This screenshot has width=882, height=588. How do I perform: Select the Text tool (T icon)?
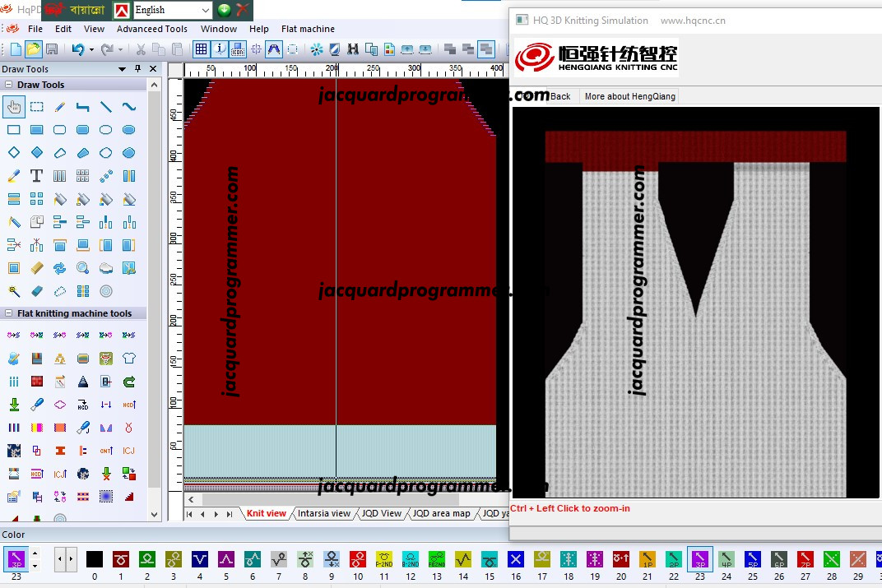point(36,176)
